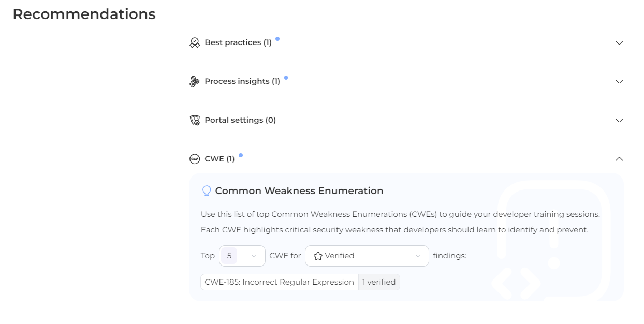Viewport: 644px width, 324px height.
Task: Select the Best practices (1) heading
Action: pyautogui.click(x=238, y=43)
